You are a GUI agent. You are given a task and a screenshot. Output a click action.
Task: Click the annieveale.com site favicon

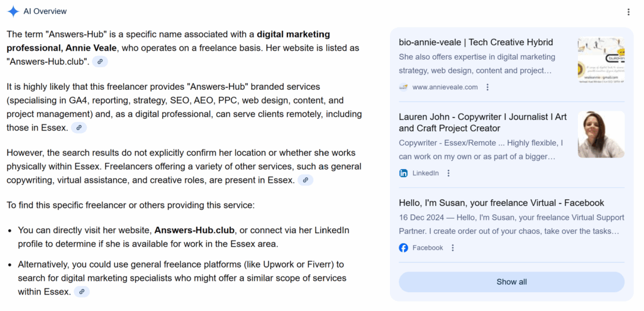pos(403,87)
